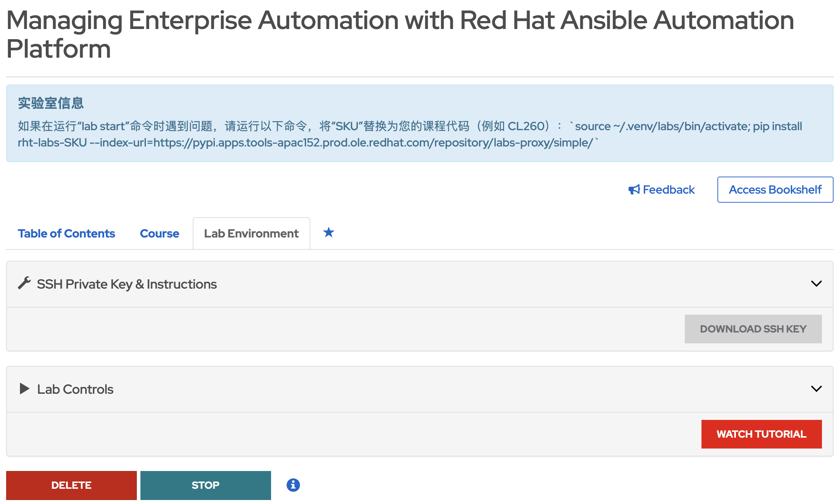Click the SSH Private Key & Instructions heading
Screen dimensions: 839x504
click(127, 284)
